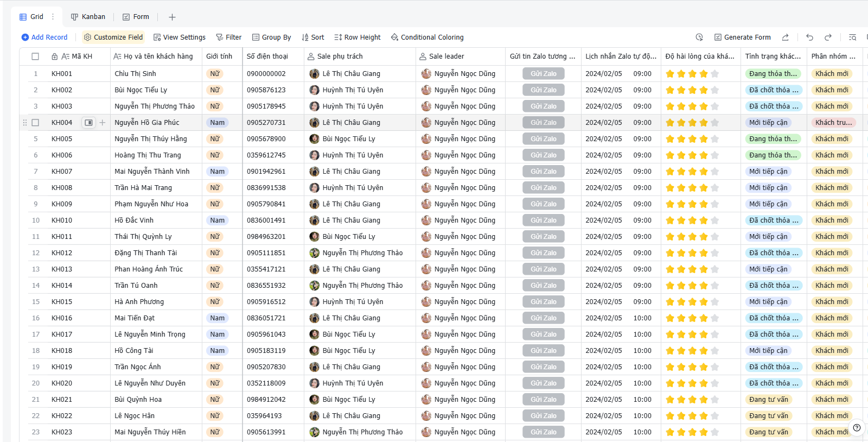This screenshot has height=442, width=868.
Task: Open the find records search icon
Action: [x=852, y=37]
